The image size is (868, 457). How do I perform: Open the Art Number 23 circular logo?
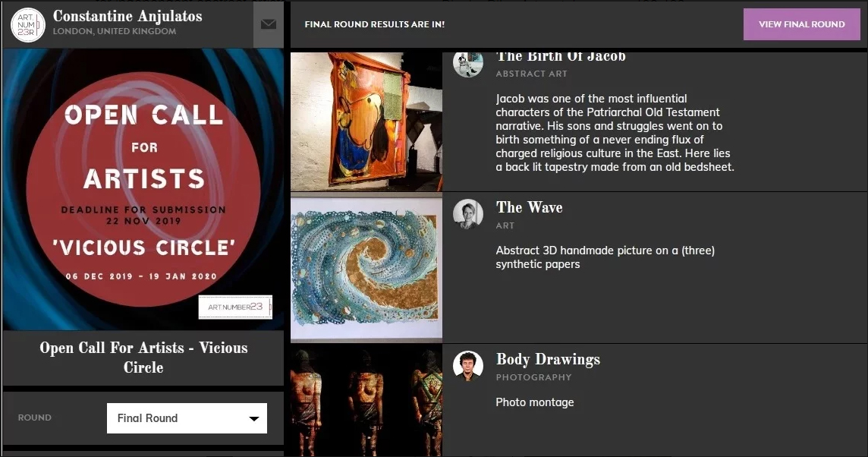(27, 24)
